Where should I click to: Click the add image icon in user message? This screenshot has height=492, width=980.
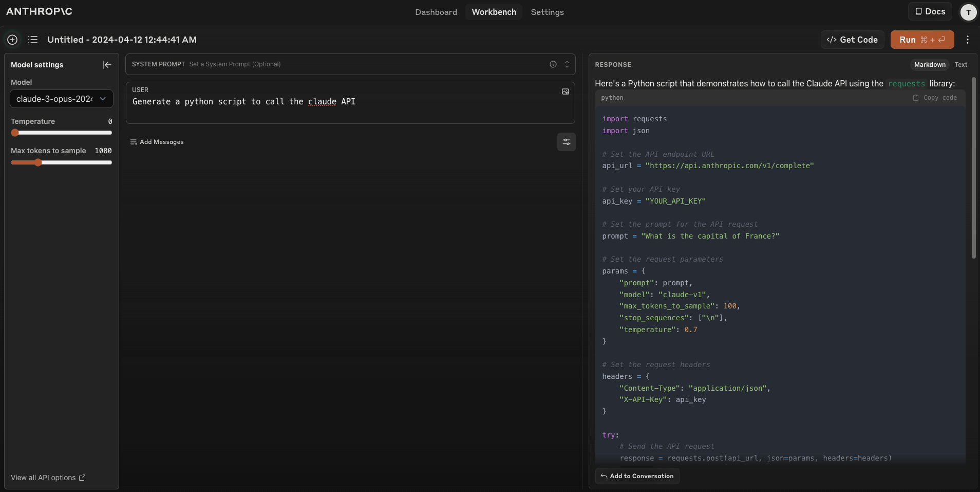tap(566, 92)
